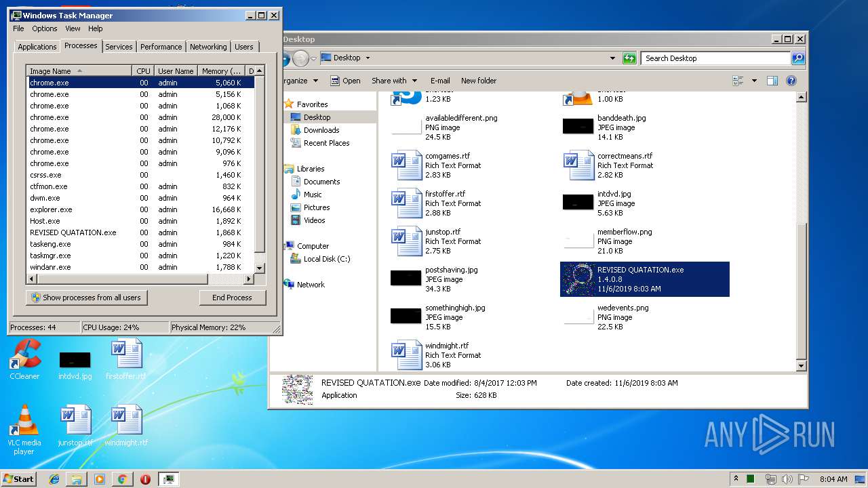Select comgames.rtf file in Explorer

click(x=437, y=165)
